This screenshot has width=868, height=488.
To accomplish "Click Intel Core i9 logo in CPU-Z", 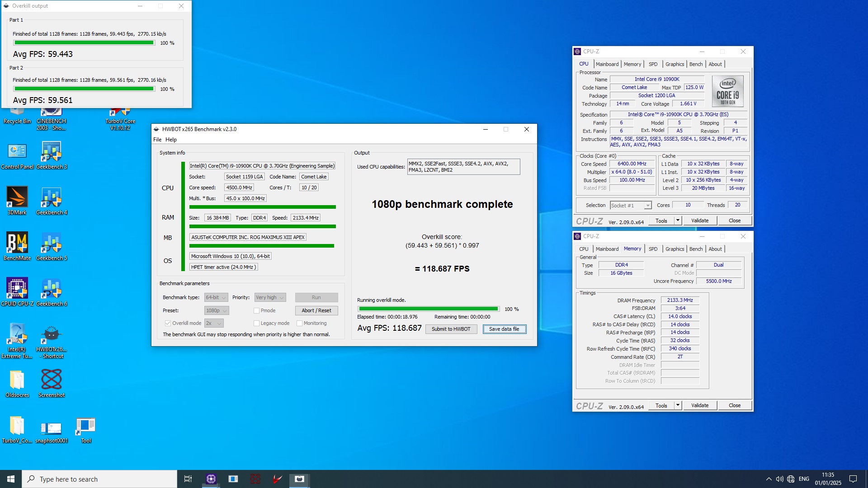I will click(728, 91).
